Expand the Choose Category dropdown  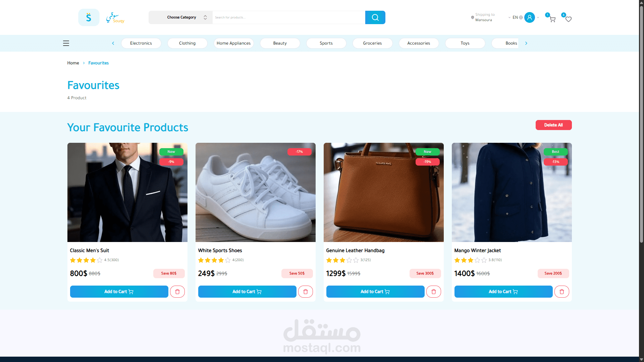click(180, 17)
